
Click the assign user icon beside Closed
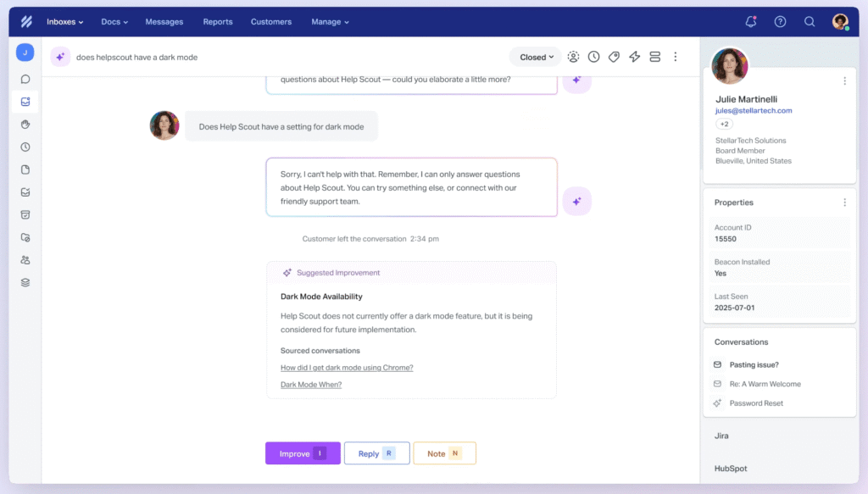pyautogui.click(x=574, y=57)
